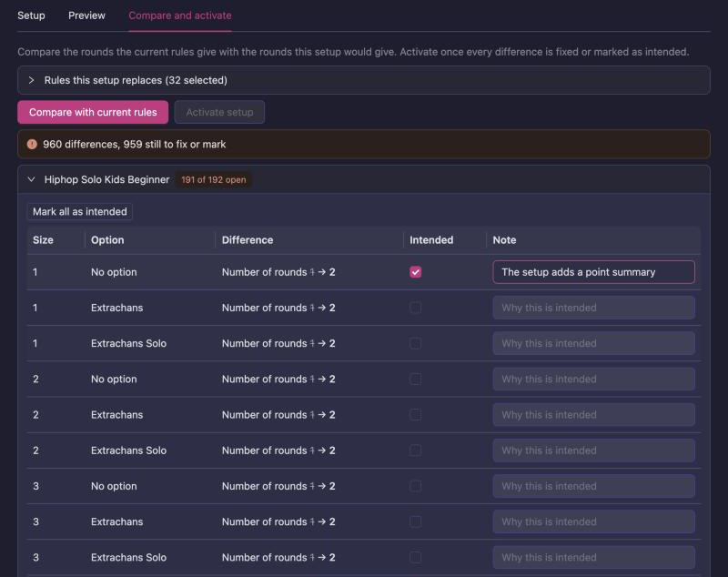
Task: Click 'Extrachans Solo' option in the size 1 row
Action: click(x=128, y=343)
